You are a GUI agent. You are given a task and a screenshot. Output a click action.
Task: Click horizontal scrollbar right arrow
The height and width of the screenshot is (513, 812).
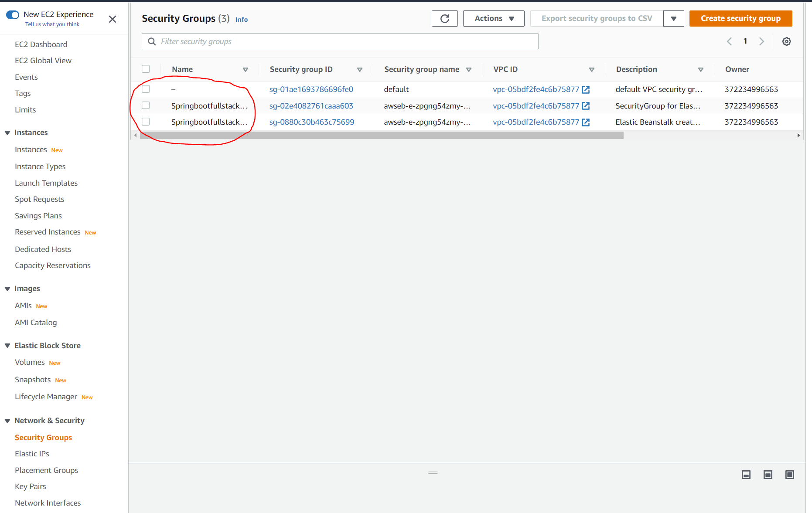pos(798,136)
